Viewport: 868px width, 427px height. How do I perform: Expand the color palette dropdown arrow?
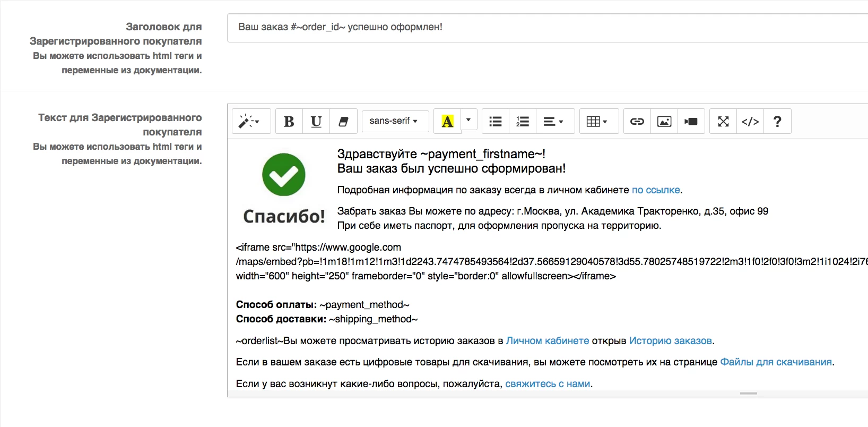coord(468,120)
